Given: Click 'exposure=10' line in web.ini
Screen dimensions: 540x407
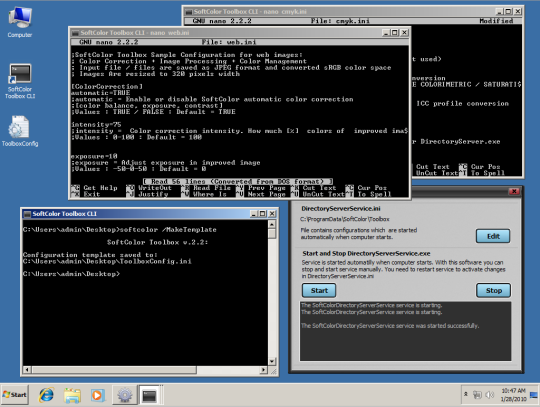Looking at the screenshot, I should [x=94, y=156].
